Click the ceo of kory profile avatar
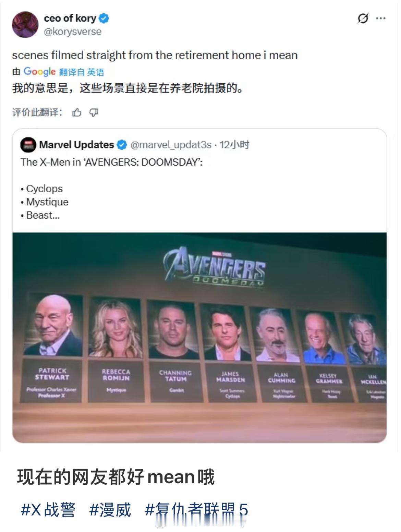Screen dimensions: 401x532 click(26, 25)
